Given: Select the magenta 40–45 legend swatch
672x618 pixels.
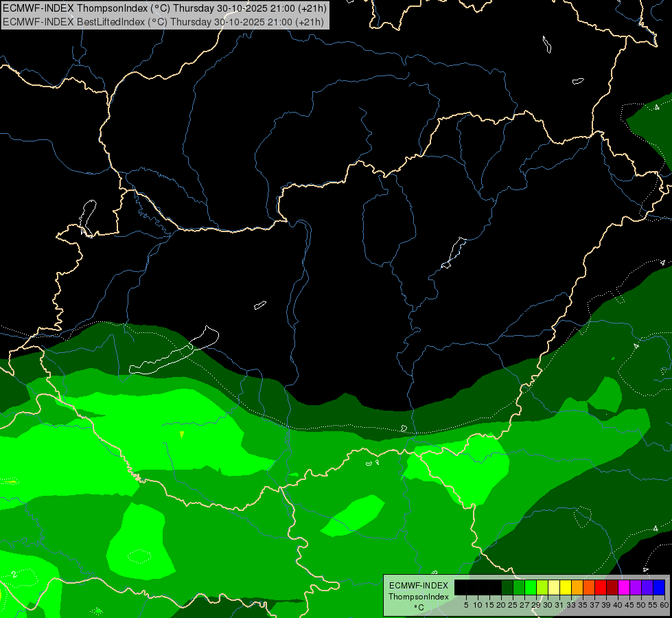Looking at the screenshot, I should [624, 587].
